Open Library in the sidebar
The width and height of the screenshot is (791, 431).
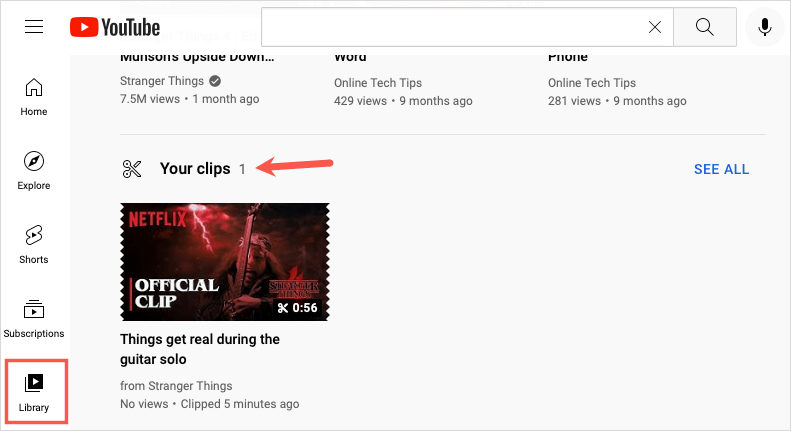click(x=34, y=393)
